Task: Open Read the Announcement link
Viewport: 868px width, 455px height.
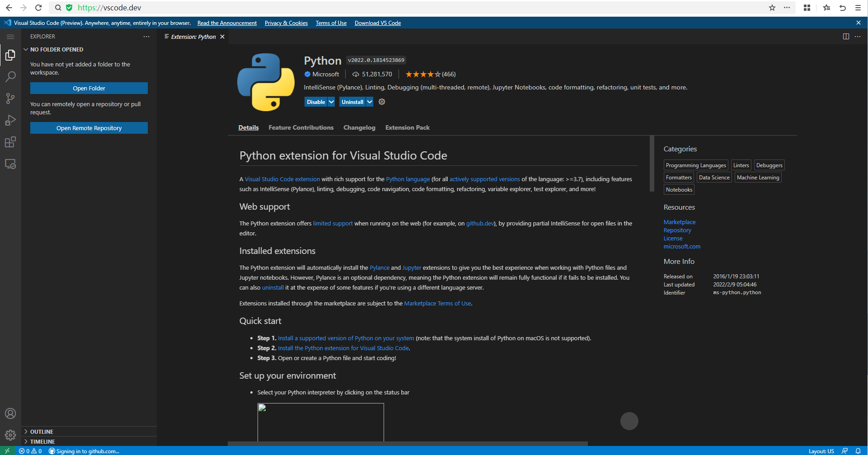Action: tap(227, 23)
